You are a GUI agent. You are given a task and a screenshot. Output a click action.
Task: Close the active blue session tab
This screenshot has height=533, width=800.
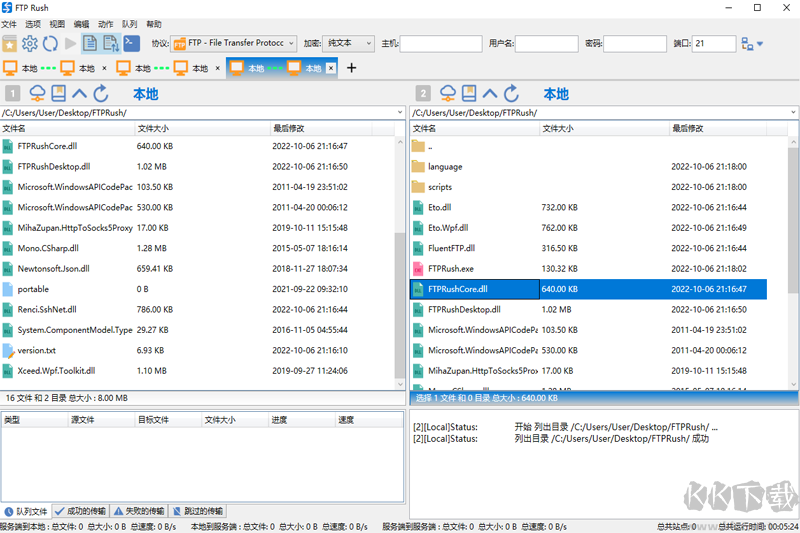point(331,68)
